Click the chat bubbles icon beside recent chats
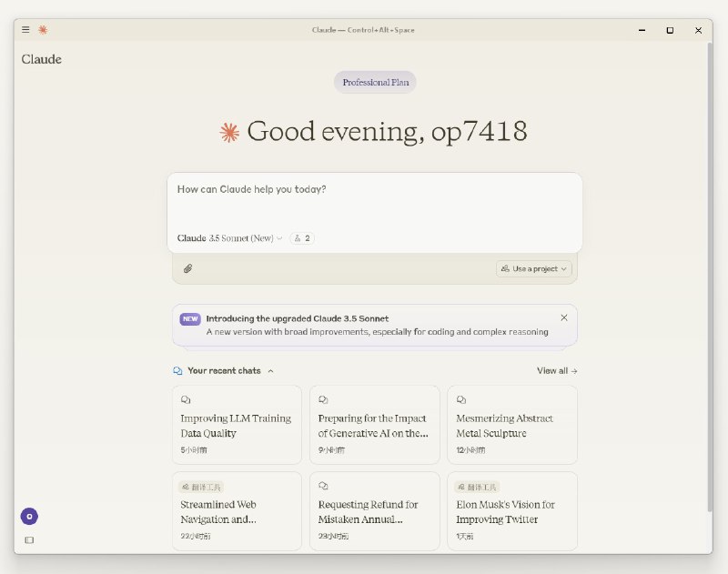Screen dimensions: 728x574 (x=177, y=371)
